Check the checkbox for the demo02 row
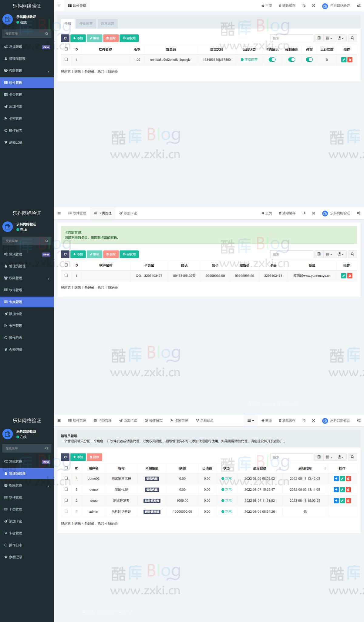Viewport: 364px width, 622px height. tap(66, 478)
